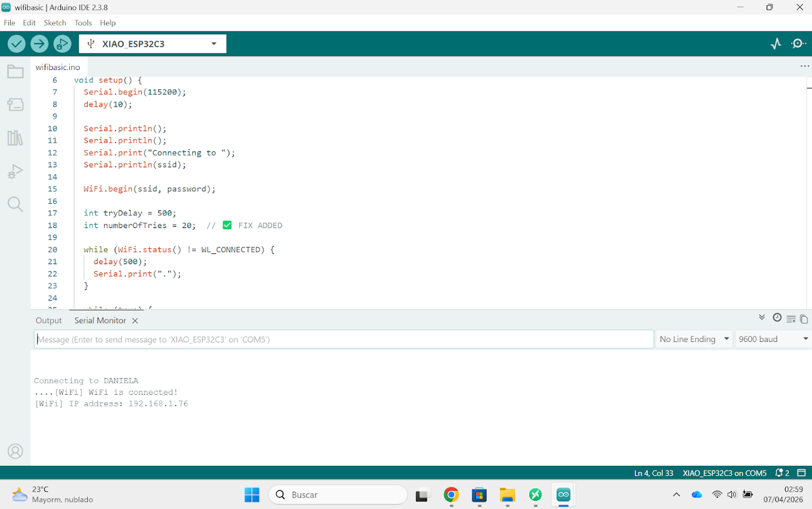The width and height of the screenshot is (812, 509).
Task: Open Task View from the taskbar
Action: point(422,494)
